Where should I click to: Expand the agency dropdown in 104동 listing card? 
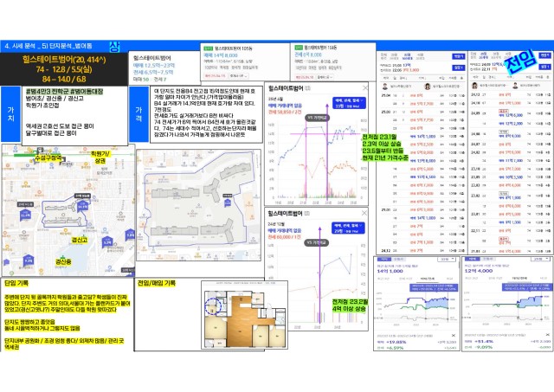[x=325, y=77]
